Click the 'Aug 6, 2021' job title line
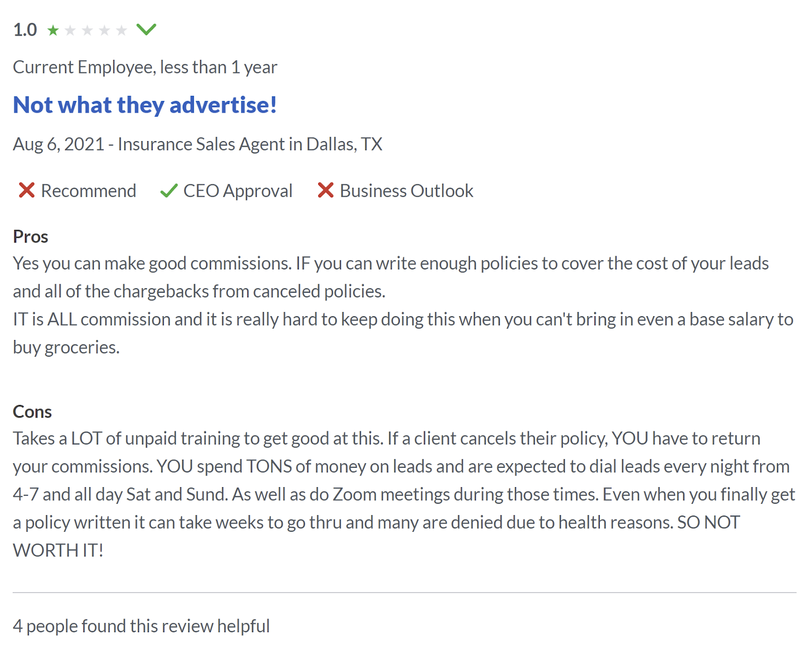The width and height of the screenshot is (812, 650). pos(197,144)
